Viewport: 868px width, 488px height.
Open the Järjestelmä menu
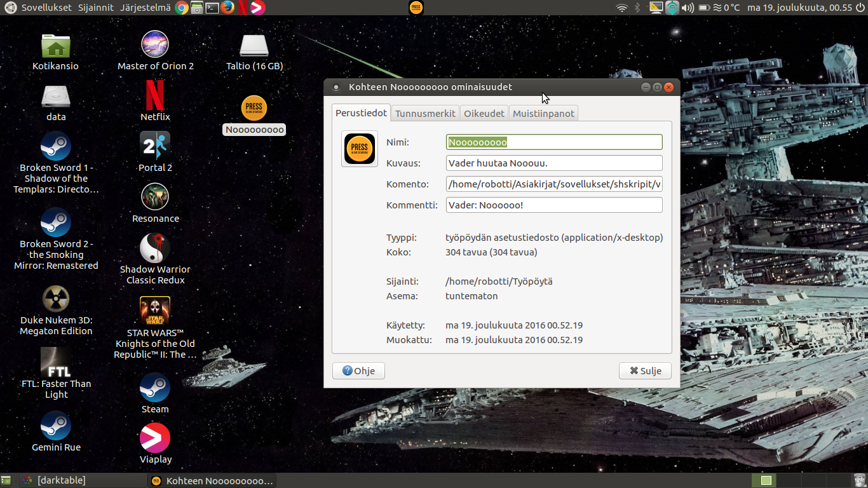click(x=144, y=8)
